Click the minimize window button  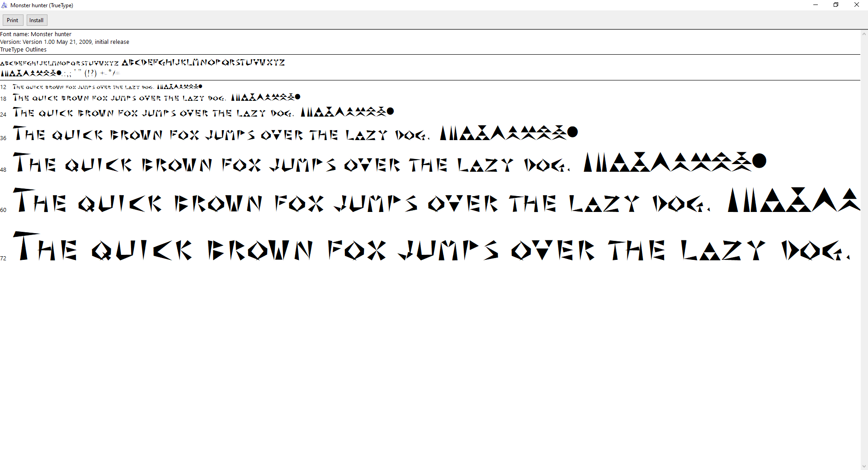click(815, 5)
